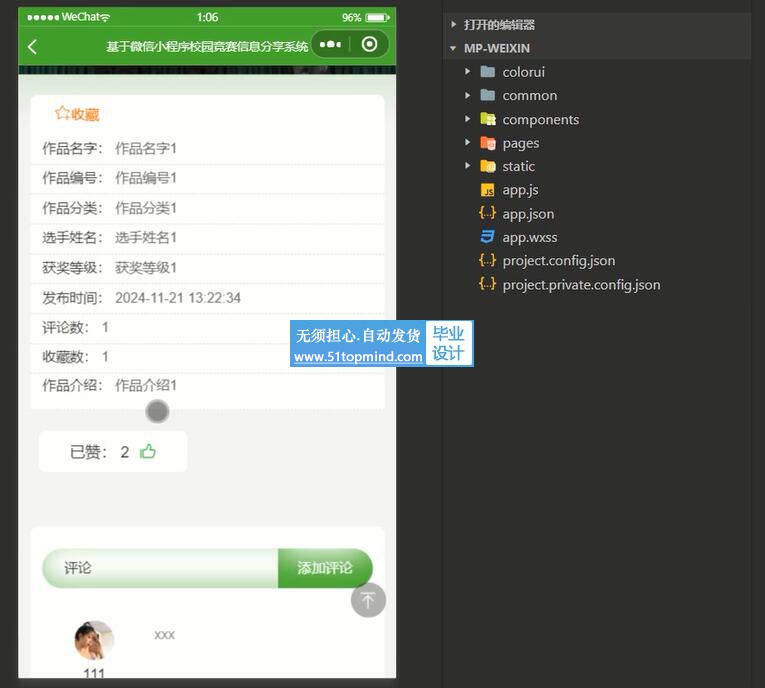Click the mini program close circle icon
The height and width of the screenshot is (688, 765).
click(370, 45)
